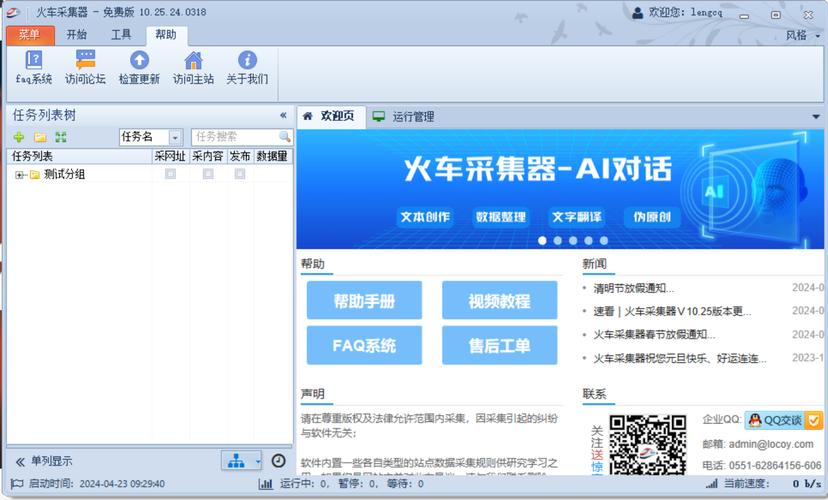
Task: Collapse the 任务列表树 panel
Action: 283,115
